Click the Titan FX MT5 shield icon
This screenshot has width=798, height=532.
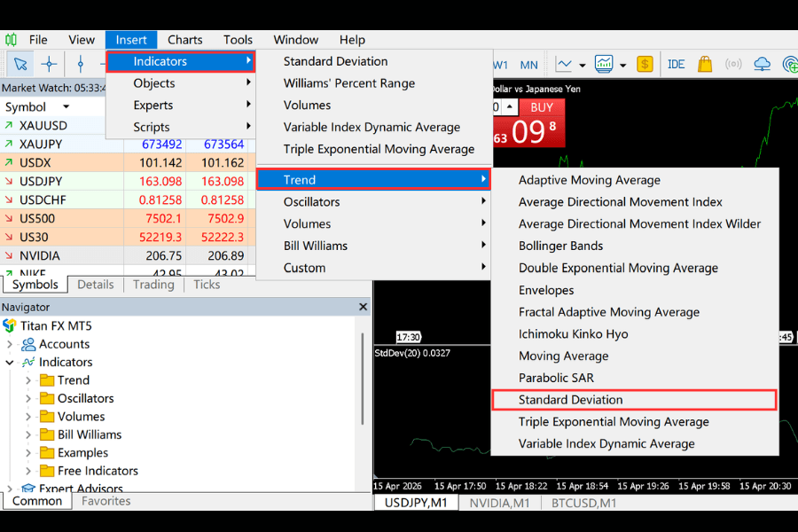tap(9, 325)
